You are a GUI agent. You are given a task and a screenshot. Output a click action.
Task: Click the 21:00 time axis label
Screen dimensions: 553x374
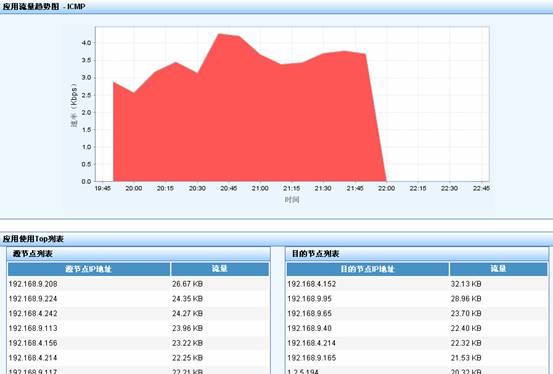260,188
